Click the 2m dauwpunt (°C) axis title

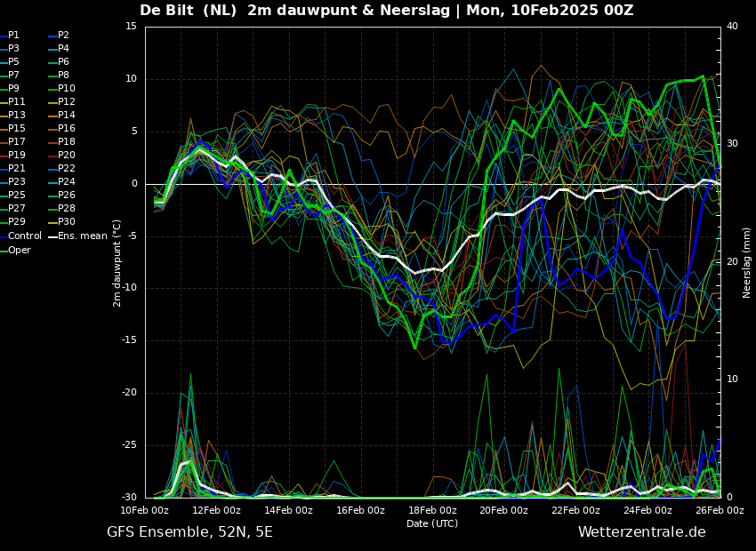(117, 263)
